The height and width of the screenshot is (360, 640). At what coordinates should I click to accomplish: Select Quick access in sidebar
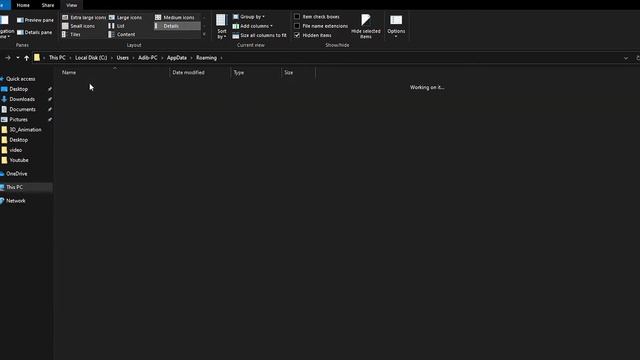(x=20, y=79)
